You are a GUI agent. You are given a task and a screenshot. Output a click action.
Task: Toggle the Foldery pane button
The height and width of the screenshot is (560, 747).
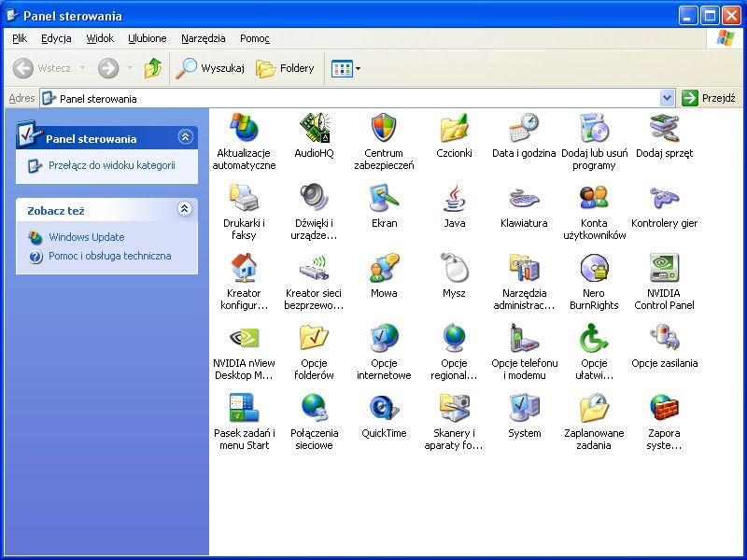pos(285,68)
